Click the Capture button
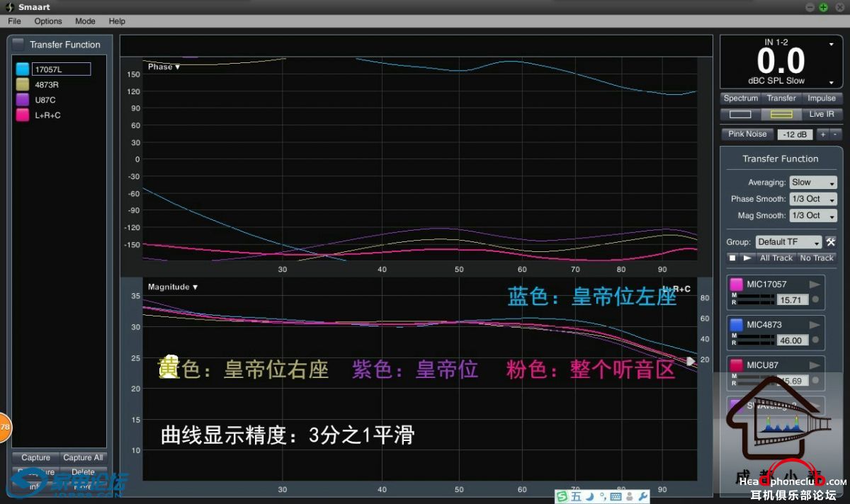850x504 pixels. [35, 458]
